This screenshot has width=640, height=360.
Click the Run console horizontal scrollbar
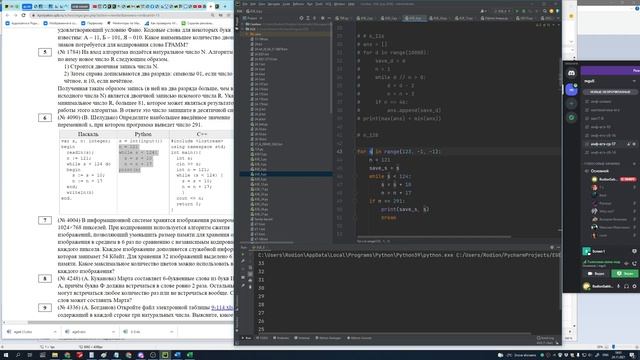tap(394, 333)
